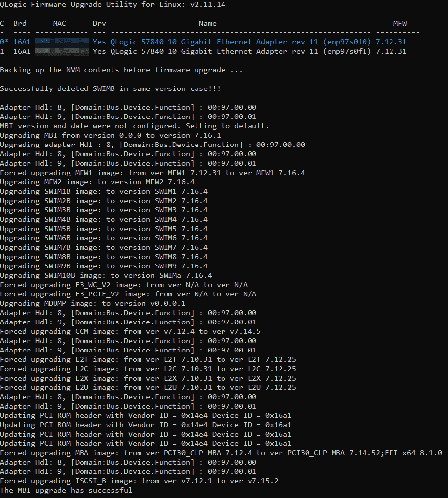Image resolution: width=448 pixels, height=498 pixels.
Task: Click the title line 'QLogic Firmware Upgrade Utility for Linux: v2.11.14'
Action: pyautogui.click(x=112, y=5)
